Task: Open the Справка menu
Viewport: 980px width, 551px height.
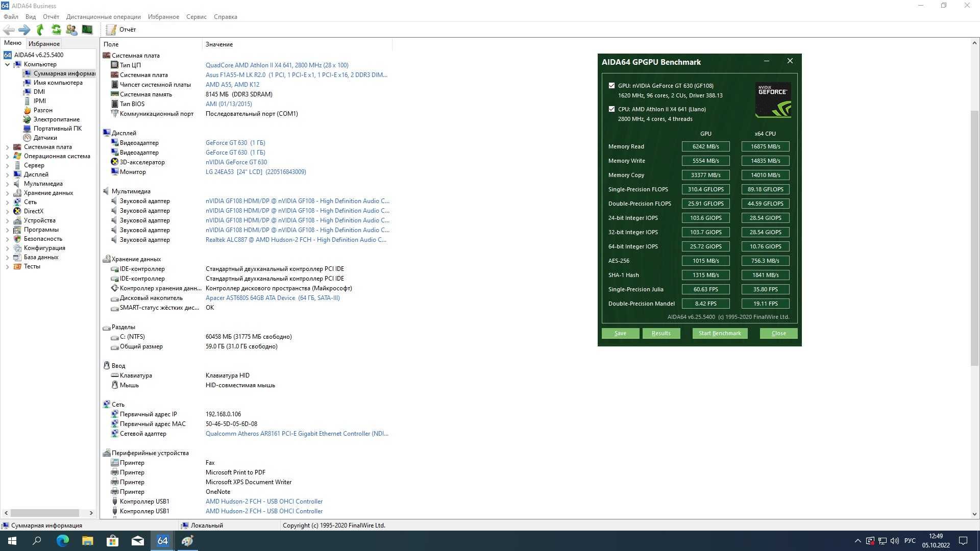Action: 225,17
